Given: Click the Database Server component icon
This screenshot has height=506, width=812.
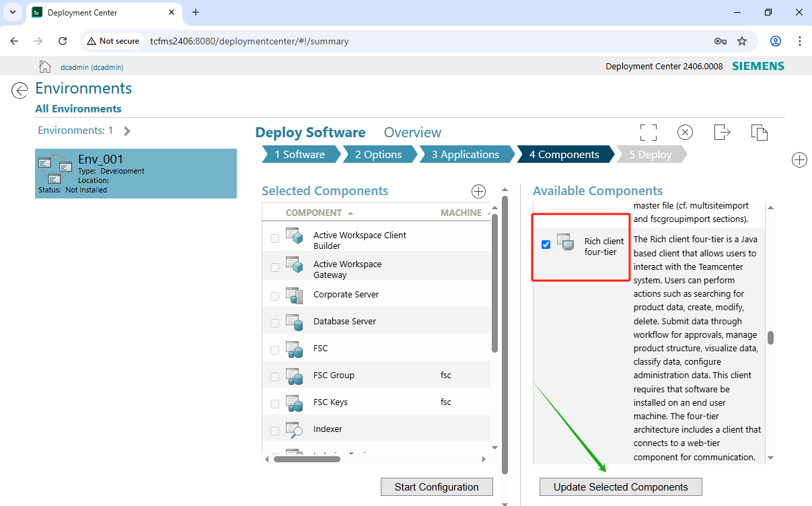Looking at the screenshot, I should coord(294,322).
